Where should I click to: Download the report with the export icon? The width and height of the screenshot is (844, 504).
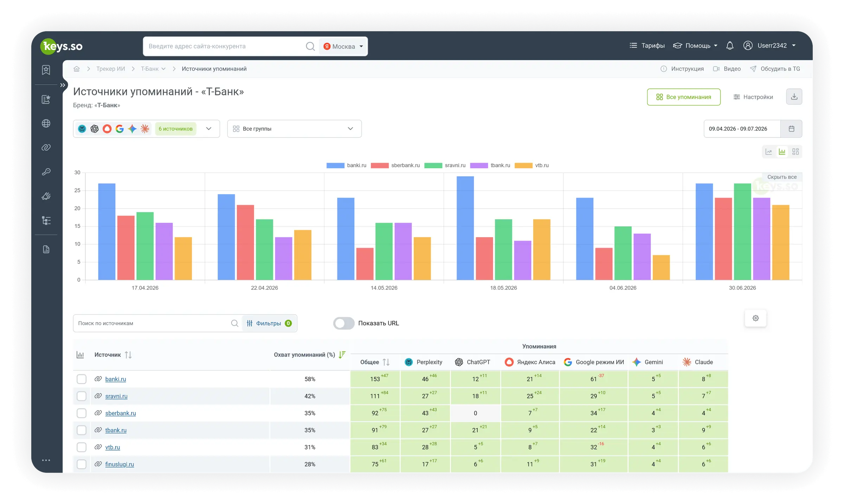tap(794, 97)
